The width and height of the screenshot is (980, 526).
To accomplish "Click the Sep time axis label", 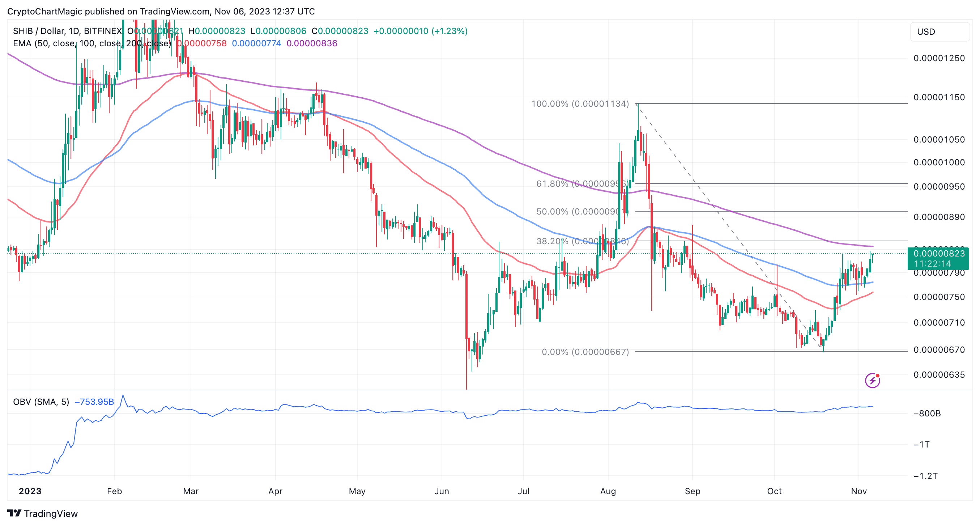I will coord(692,491).
